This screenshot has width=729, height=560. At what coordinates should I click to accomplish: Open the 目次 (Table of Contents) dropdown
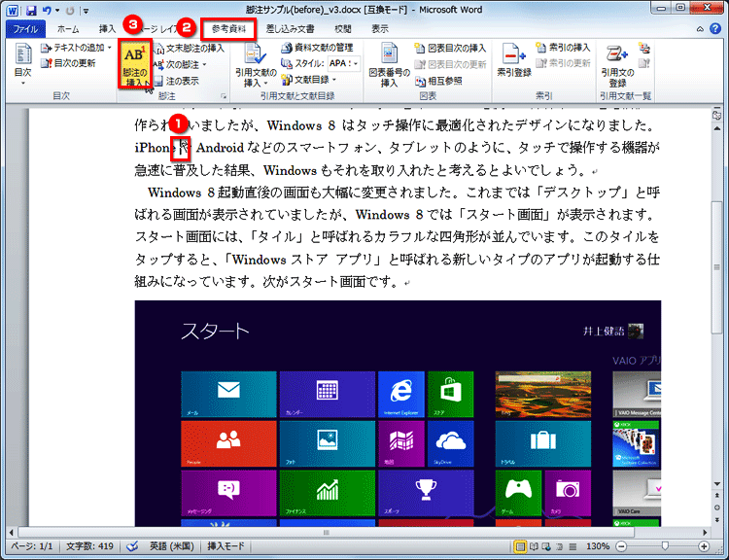pyautogui.click(x=22, y=64)
